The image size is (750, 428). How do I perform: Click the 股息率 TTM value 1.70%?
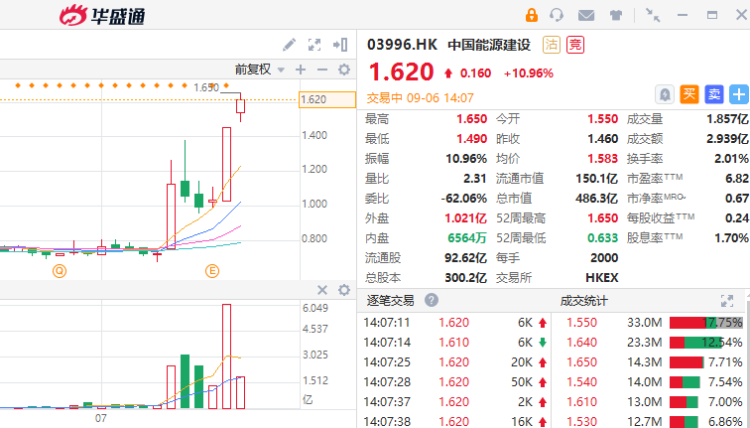(731, 238)
